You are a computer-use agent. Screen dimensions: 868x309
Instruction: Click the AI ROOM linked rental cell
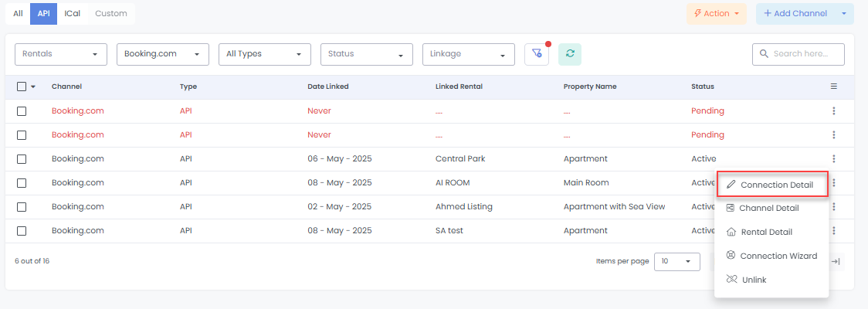453,183
